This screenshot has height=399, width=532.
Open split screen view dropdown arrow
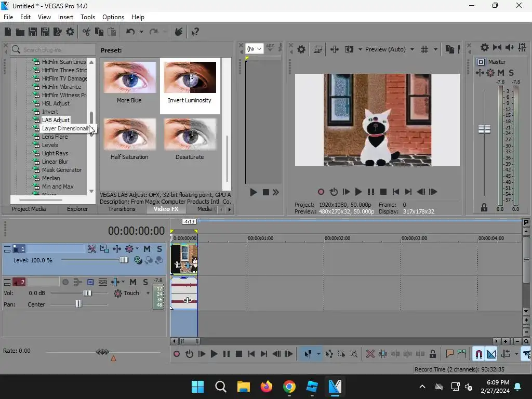point(360,49)
